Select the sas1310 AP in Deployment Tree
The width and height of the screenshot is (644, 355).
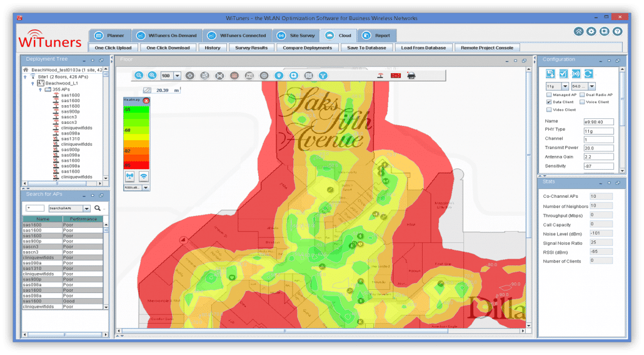point(70,138)
